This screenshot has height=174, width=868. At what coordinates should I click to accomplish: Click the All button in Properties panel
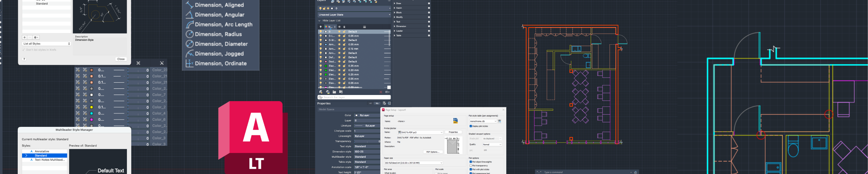click(x=370, y=103)
